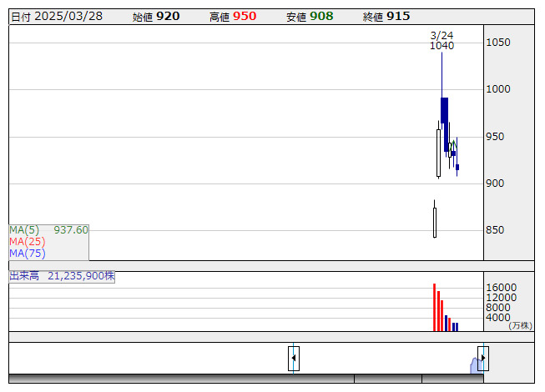Click the tallest red volume bar
Screen dimensions: 545x392
tap(435, 308)
